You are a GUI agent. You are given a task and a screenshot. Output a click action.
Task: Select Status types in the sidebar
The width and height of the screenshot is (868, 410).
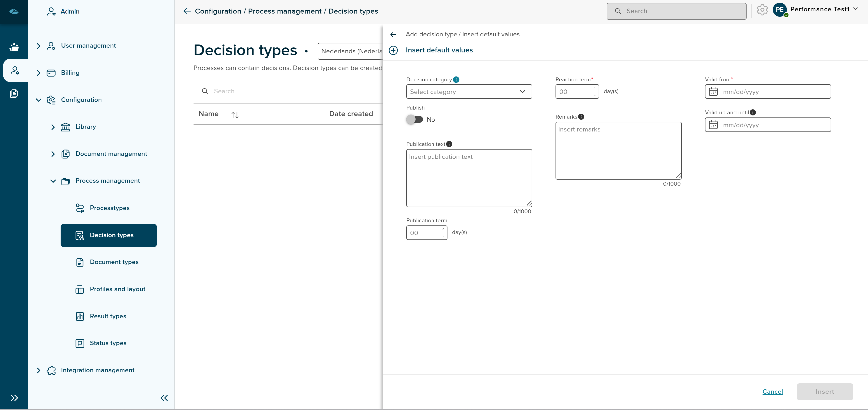tap(108, 343)
